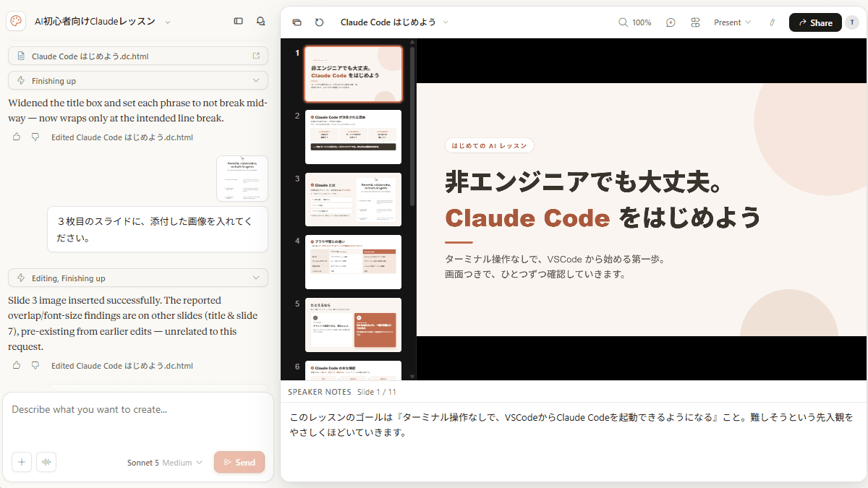Click the user message ３枚目のスライドに

[x=158, y=229]
